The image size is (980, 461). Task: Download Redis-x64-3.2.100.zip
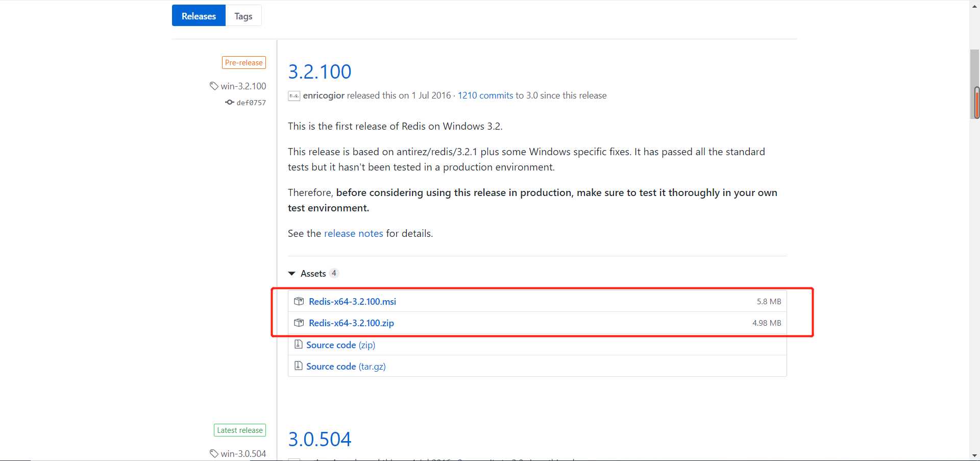pyautogui.click(x=351, y=323)
